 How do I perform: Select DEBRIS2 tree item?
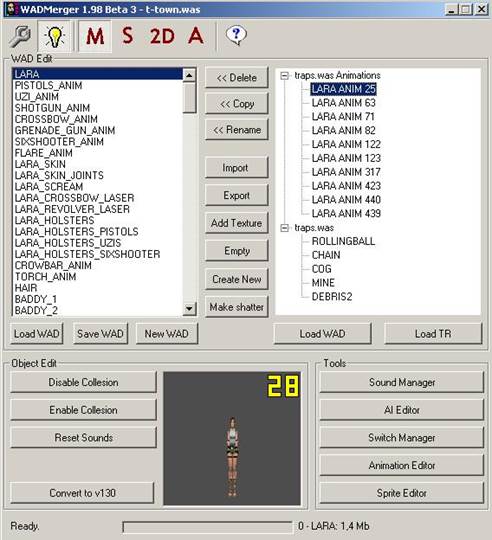pos(332,297)
